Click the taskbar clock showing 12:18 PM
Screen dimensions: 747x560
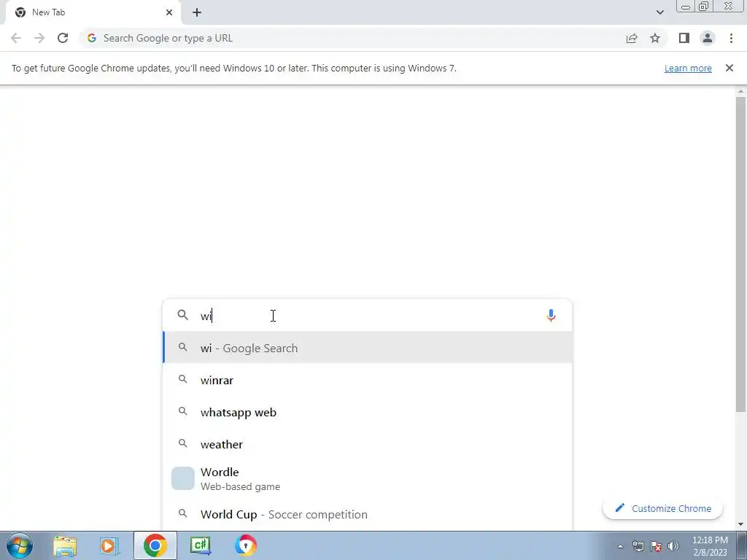pos(710,546)
